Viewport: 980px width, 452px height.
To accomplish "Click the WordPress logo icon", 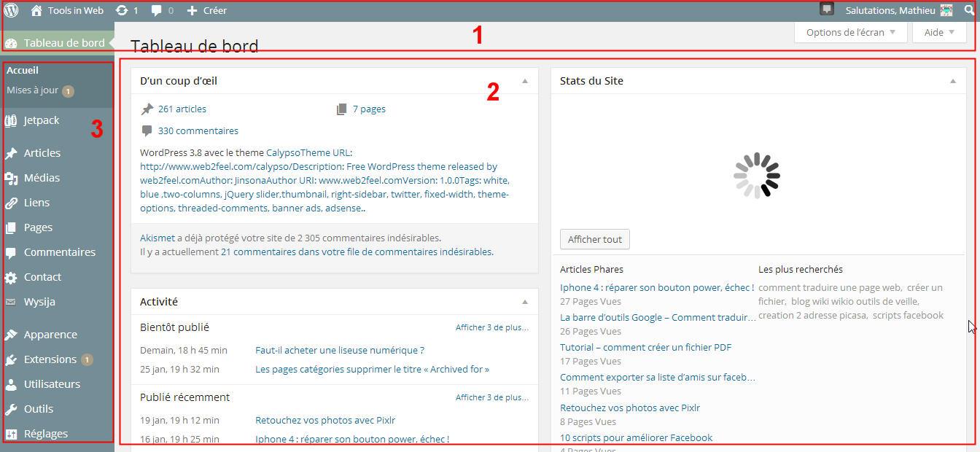I will coord(11,10).
